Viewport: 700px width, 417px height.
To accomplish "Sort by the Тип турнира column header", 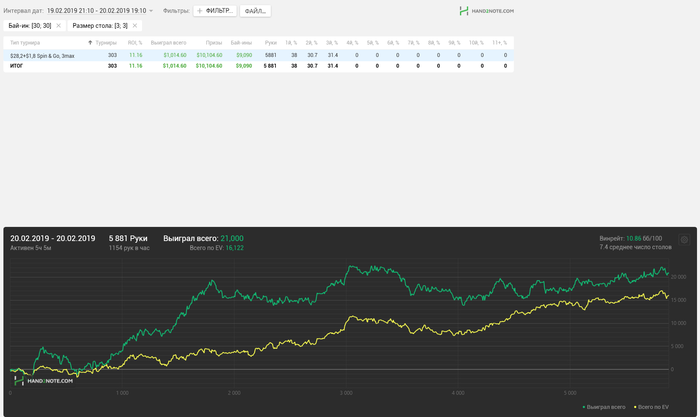I will pyautogui.click(x=25, y=43).
